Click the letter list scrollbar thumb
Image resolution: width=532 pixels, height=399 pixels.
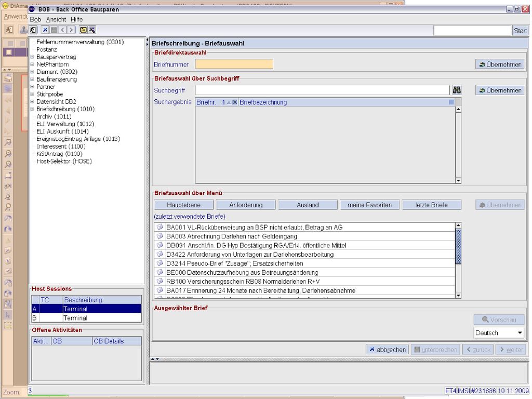pos(458,247)
